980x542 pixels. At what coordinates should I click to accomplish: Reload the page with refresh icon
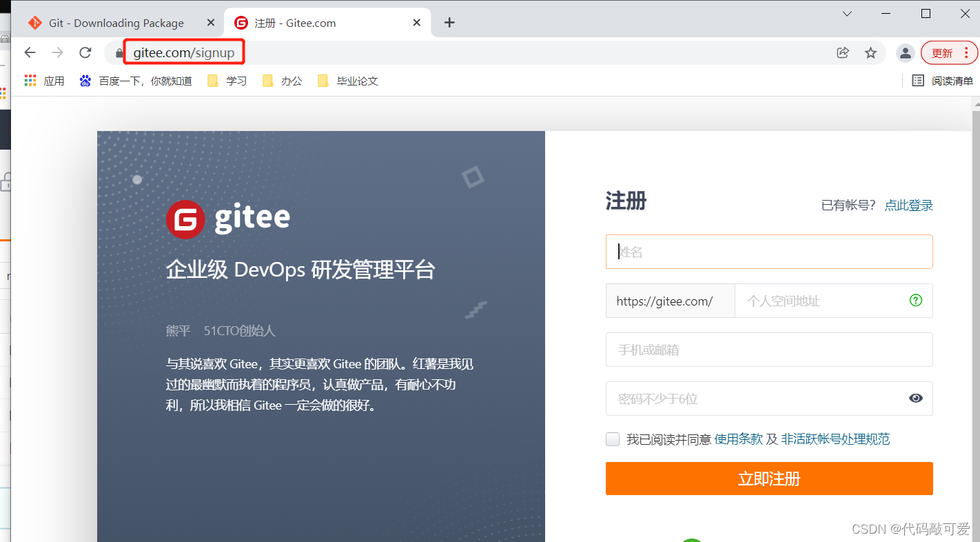pyautogui.click(x=85, y=52)
